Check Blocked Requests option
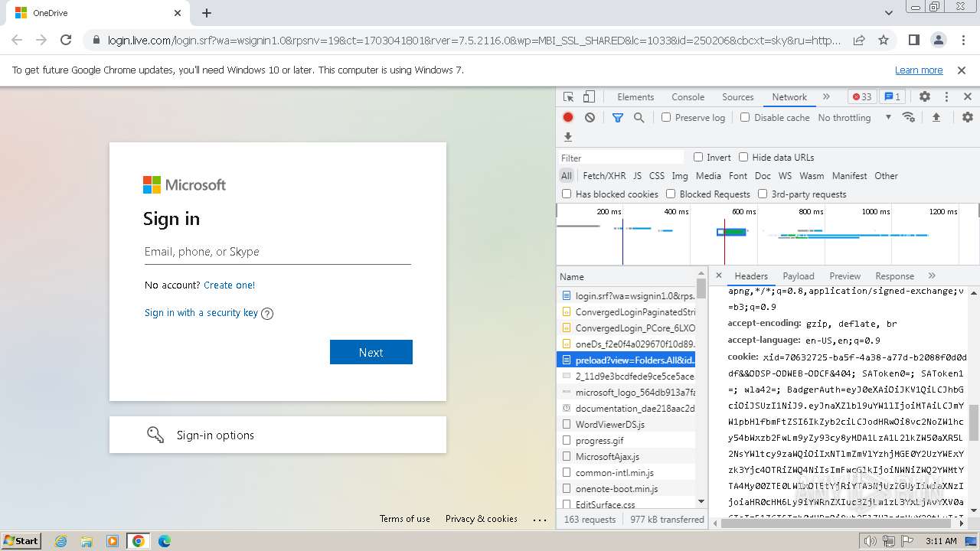This screenshot has width=980, height=551. (x=671, y=194)
